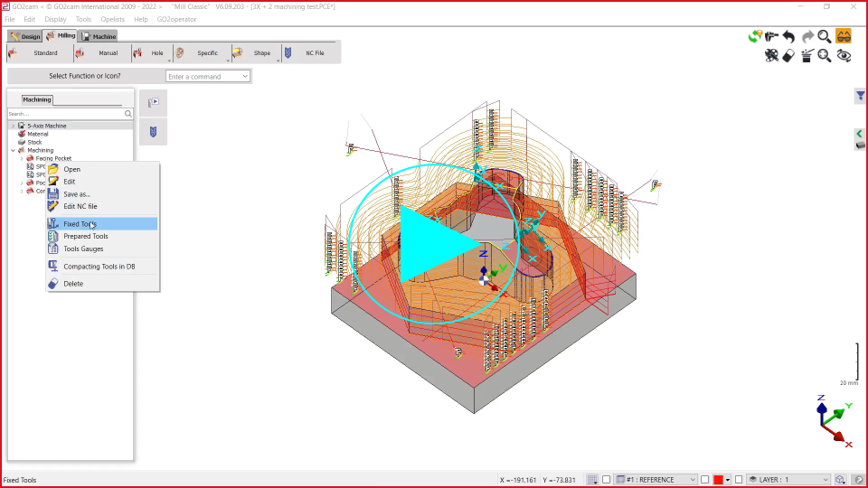Switch to the Design tab

click(24, 36)
